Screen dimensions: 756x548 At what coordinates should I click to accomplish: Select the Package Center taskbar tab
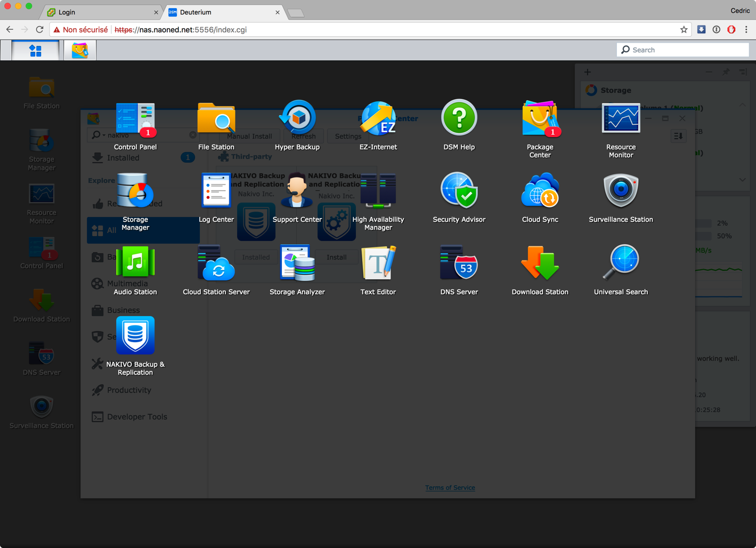point(80,51)
